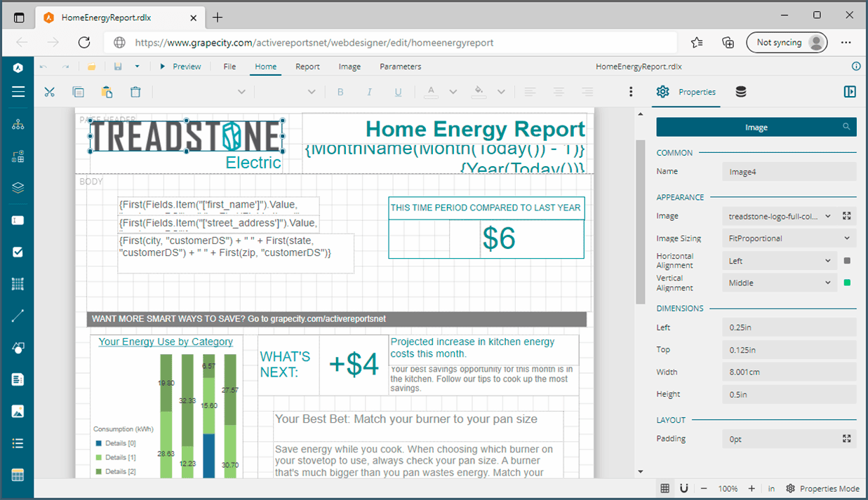Click the info icon near the report title

tap(855, 67)
